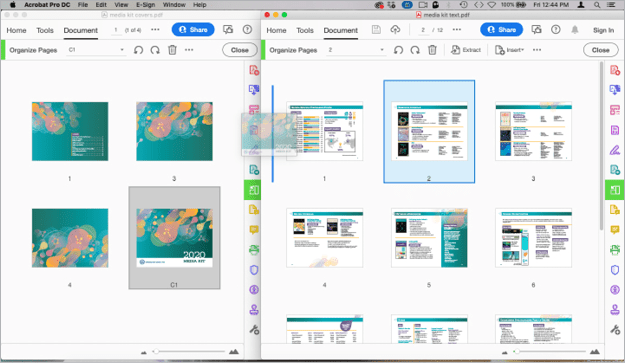Select page 5 thumbnail in text window
Screen dimensions: 625x363
tap(429, 237)
